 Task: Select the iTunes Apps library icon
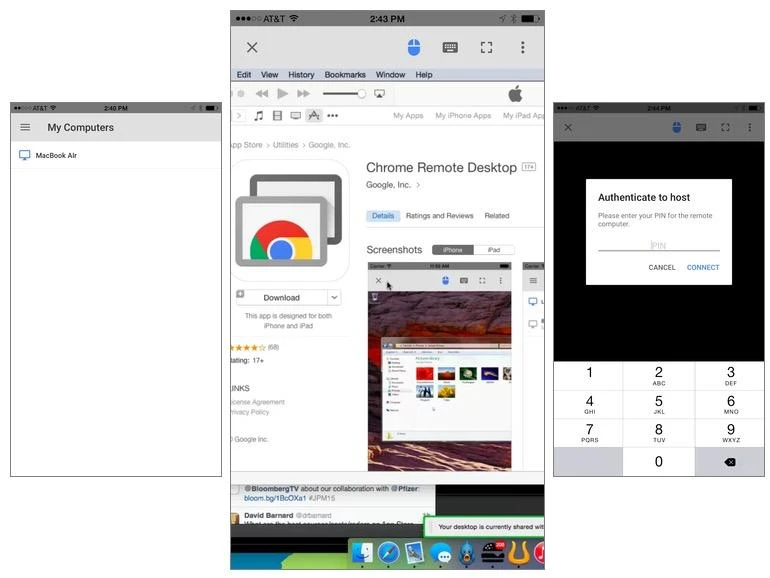[x=314, y=115]
